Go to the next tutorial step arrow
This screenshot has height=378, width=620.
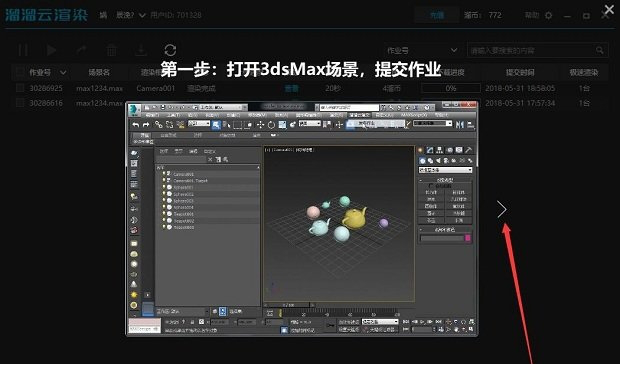point(502,209)
